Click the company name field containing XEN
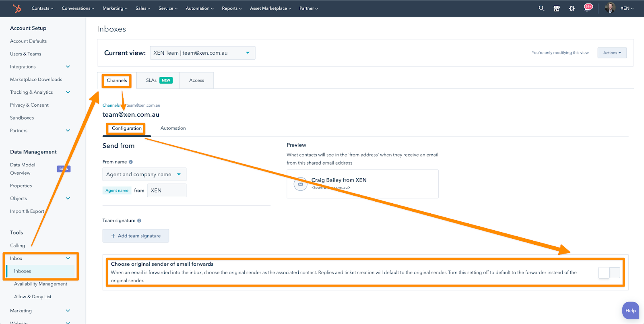 coord(166,190)
